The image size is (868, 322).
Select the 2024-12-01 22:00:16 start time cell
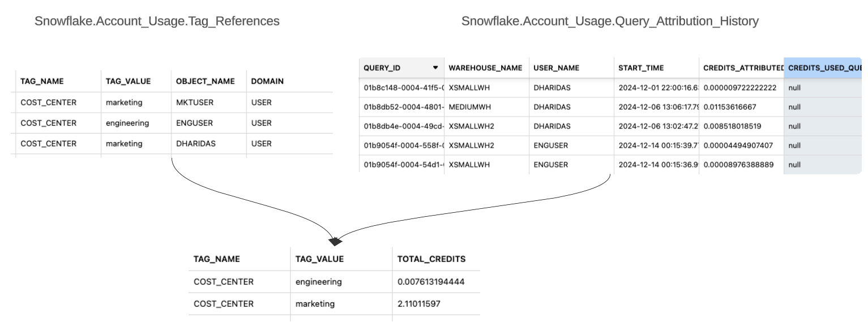point(656,88)
